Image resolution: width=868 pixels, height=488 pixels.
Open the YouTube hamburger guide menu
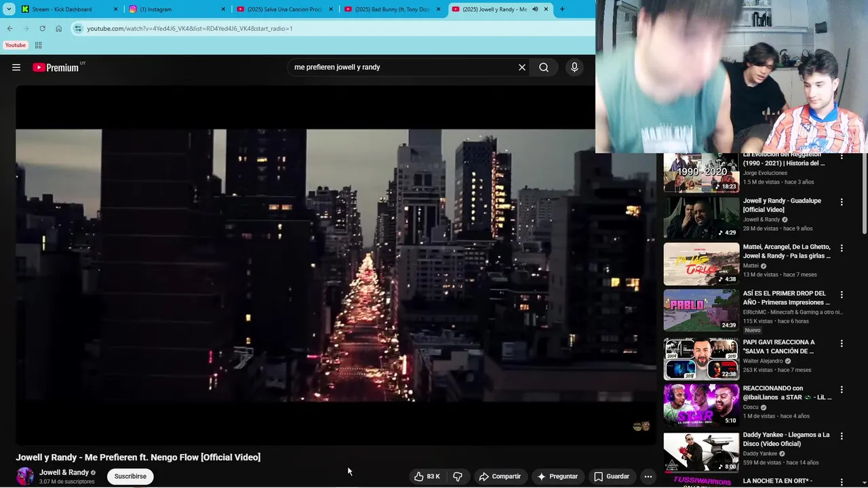(16, 67)
